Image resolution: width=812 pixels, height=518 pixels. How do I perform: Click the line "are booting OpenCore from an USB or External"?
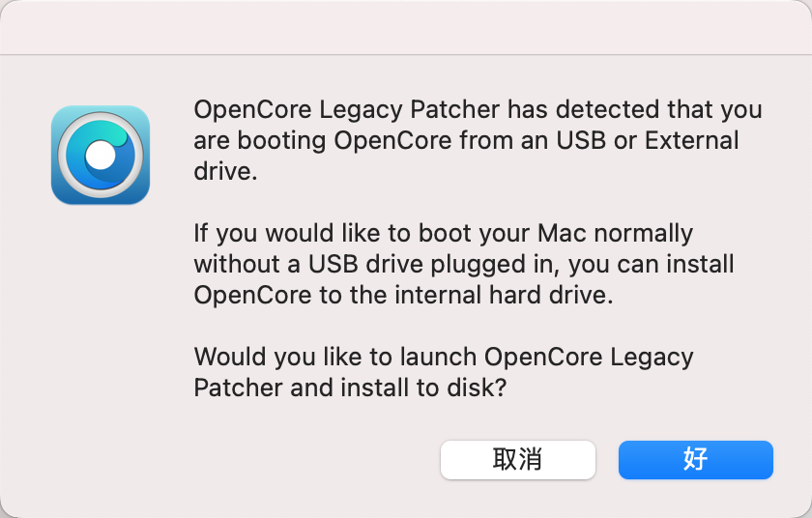(466, 140)
